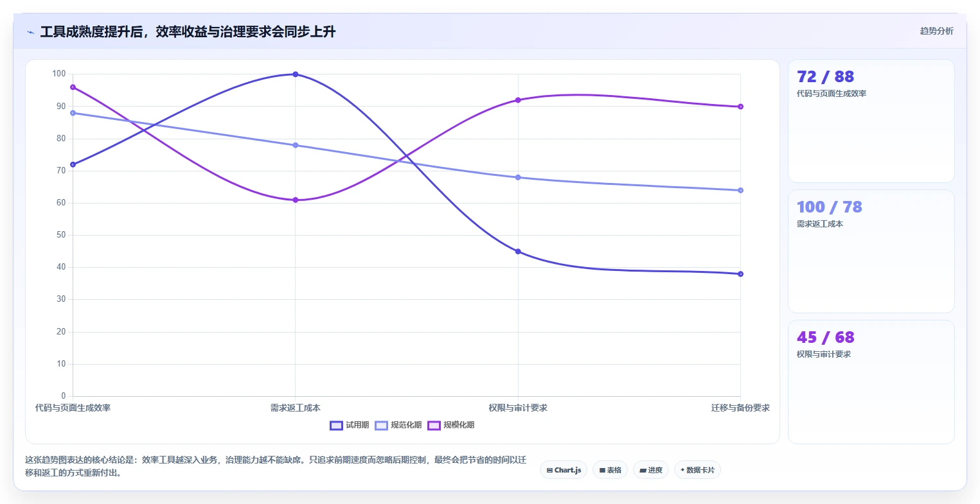Click the 代码与页面生成效率 card caption

(x=832, y=94)
